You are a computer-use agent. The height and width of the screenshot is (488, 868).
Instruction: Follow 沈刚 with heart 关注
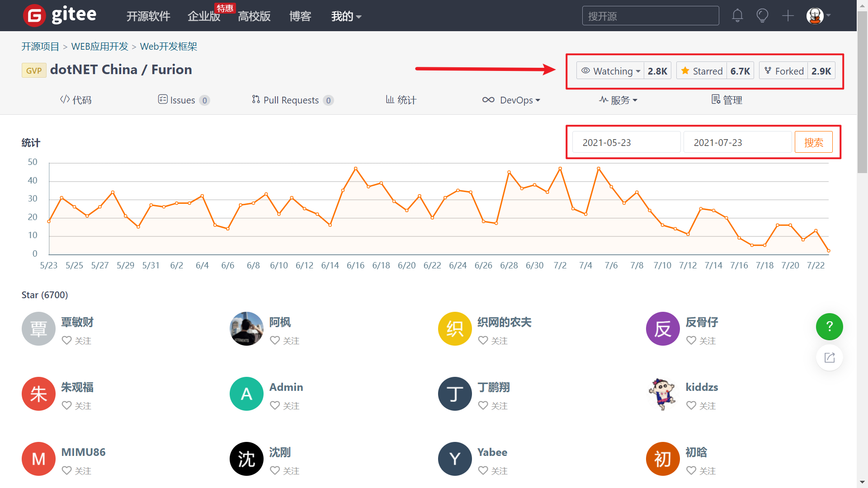[284, 471]
